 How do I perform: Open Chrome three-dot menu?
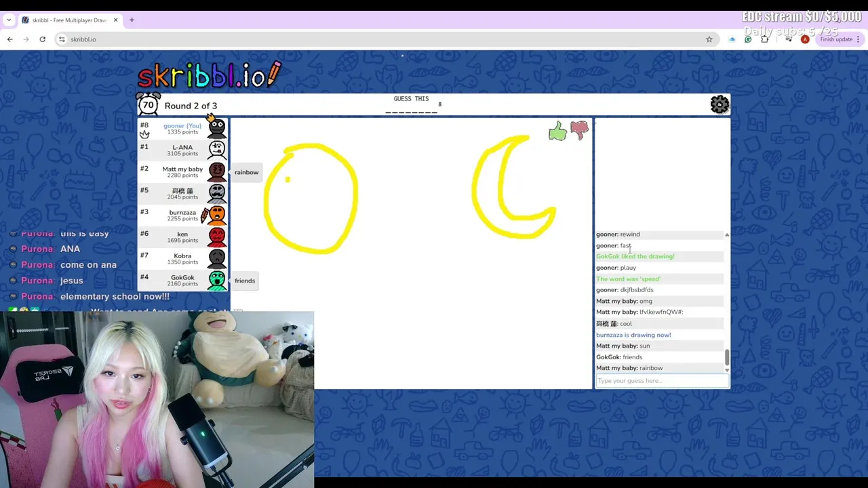tap(859, 39)
